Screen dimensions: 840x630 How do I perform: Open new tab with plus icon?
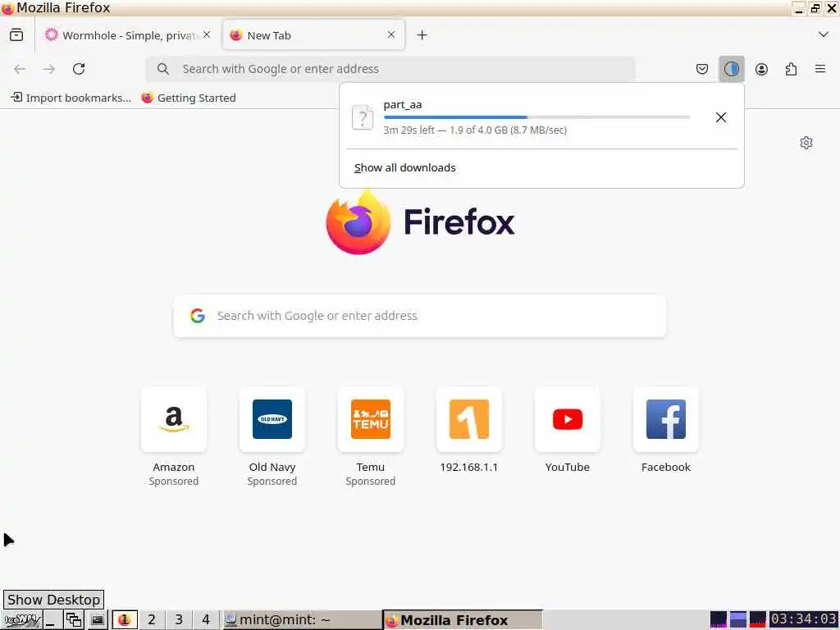[x=422, y=34]
